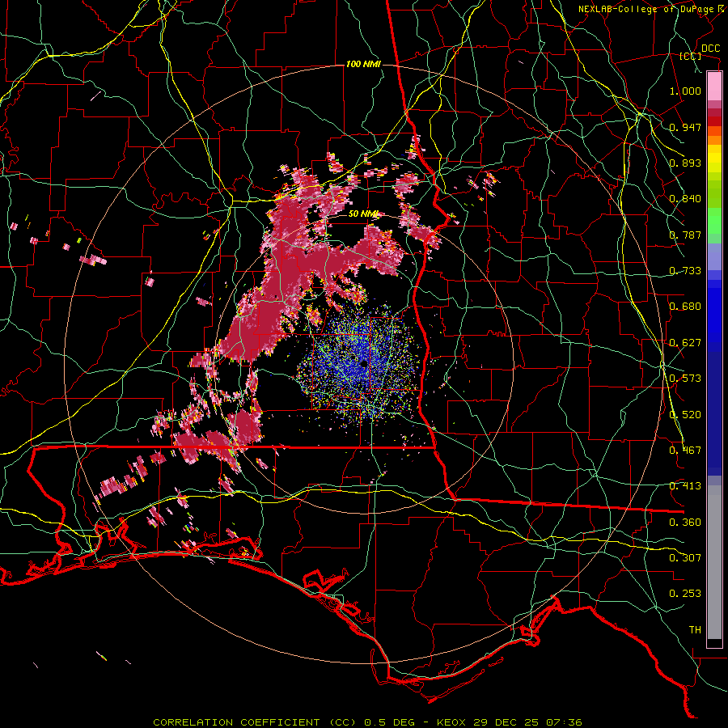Click the 0.893 legend value

(x=685, y=163)
